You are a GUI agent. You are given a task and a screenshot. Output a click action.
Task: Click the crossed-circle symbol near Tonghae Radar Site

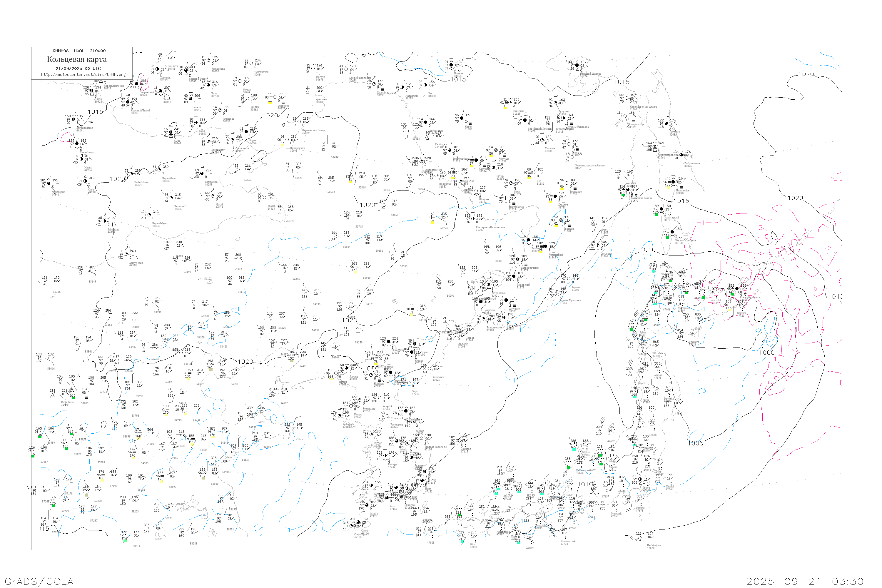(422, 438)
